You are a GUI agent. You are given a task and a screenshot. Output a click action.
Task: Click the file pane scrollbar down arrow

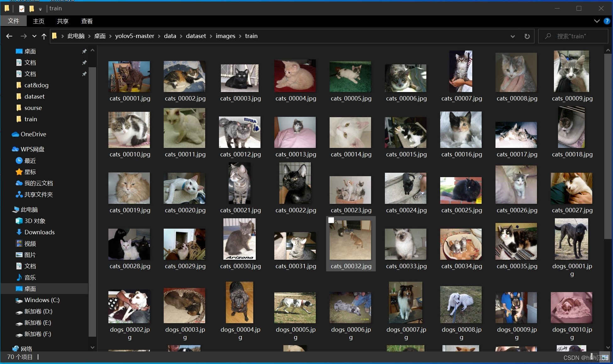(x=608, y=347)
